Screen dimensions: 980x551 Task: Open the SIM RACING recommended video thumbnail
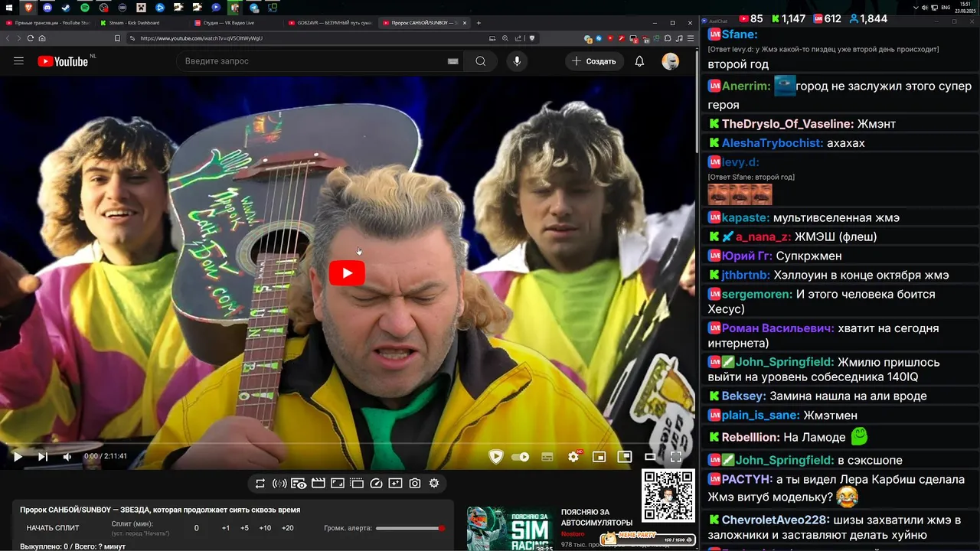click(x=511, y=529)
